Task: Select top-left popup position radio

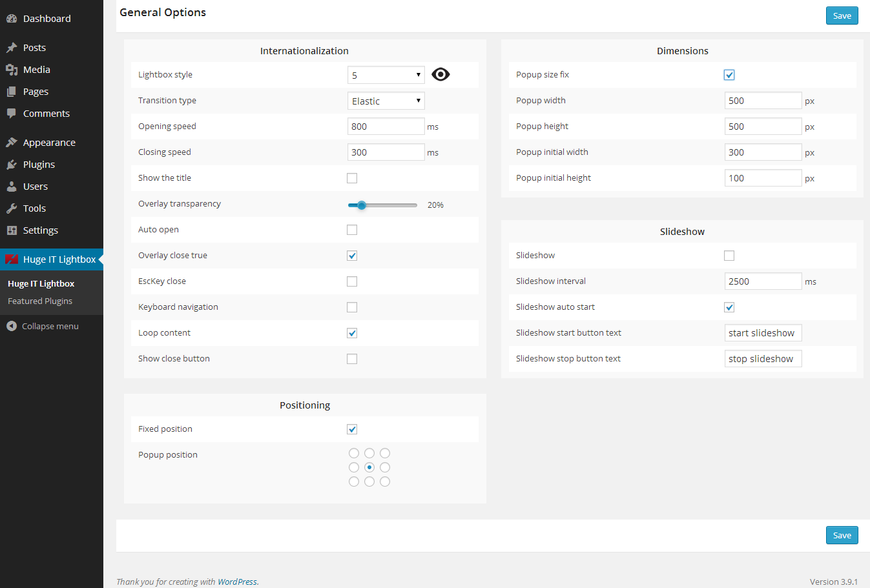Action: [x=354, y=453]
